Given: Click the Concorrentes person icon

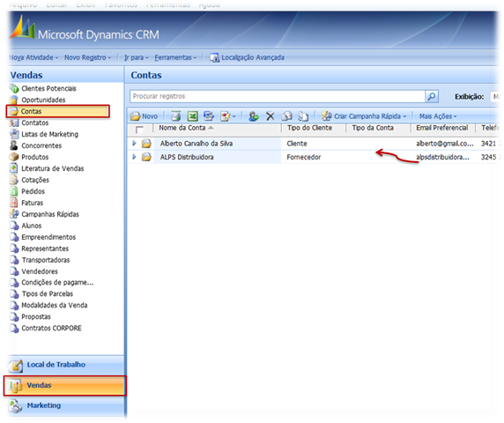Looking at the screenshot, I should [x=14, y=145].
